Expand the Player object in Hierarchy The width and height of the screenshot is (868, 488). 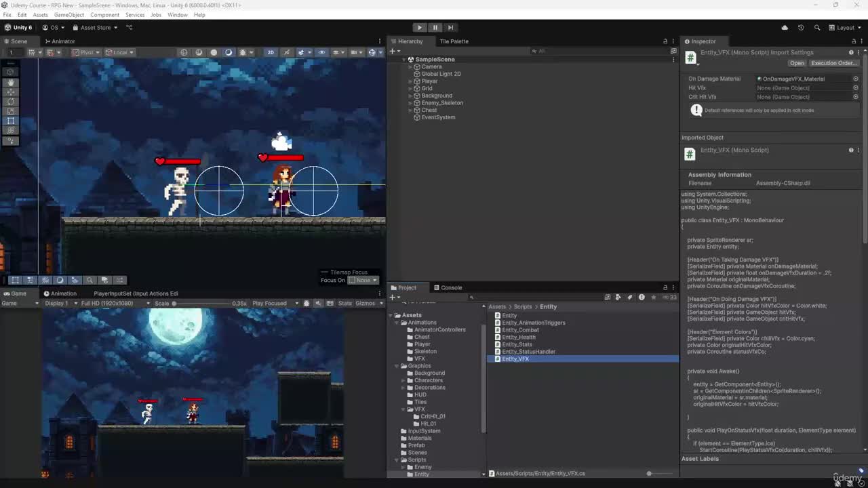[411, 81]
